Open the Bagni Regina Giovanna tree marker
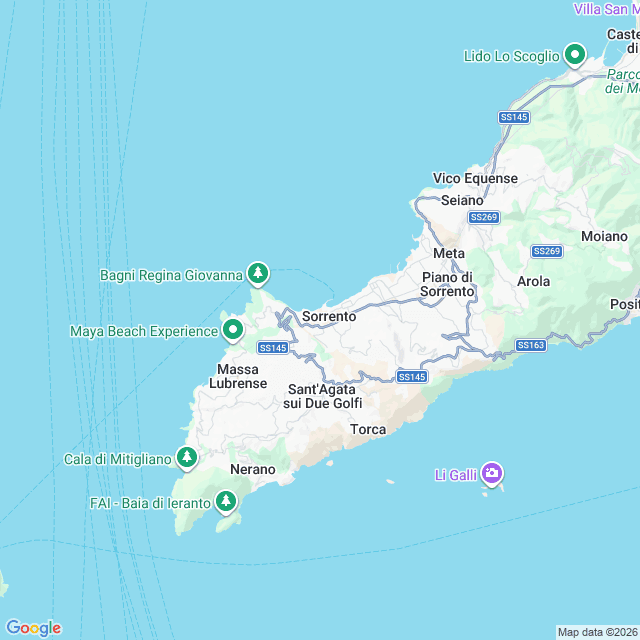Image resolution: width=640 pixels, height=640 pixels. pyautogui.click(x=258, y=273)
